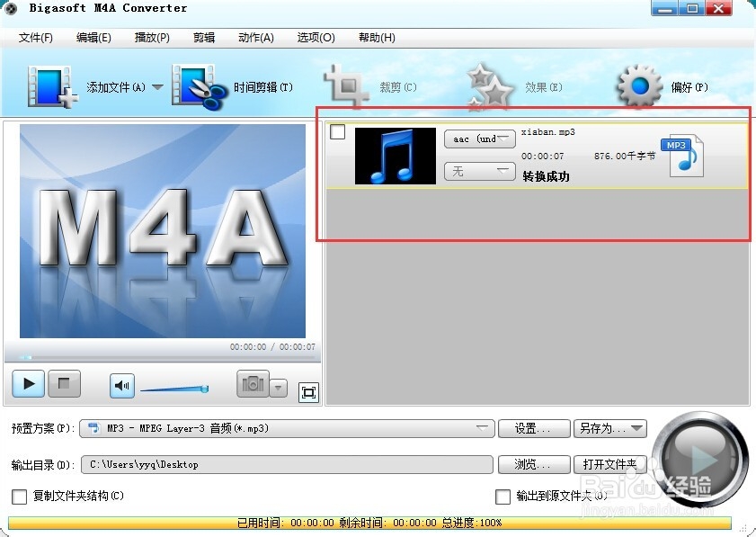Click the 添加文件(A) label
Image resolution: width=756 pixels, height=537 pixels.
116,87
